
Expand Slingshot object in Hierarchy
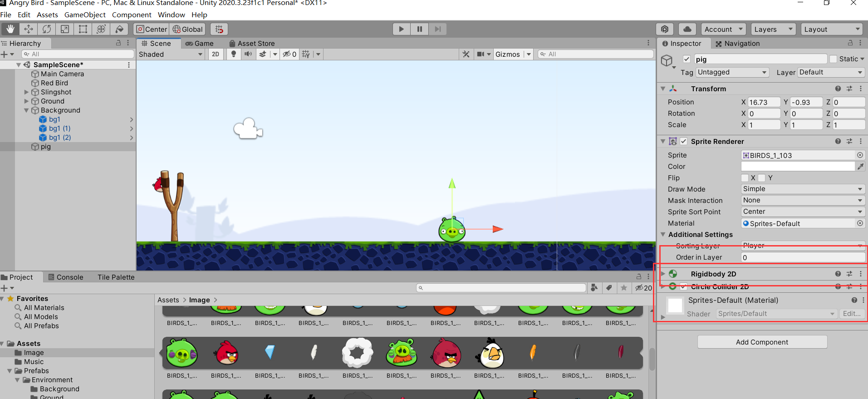(26, 92)
